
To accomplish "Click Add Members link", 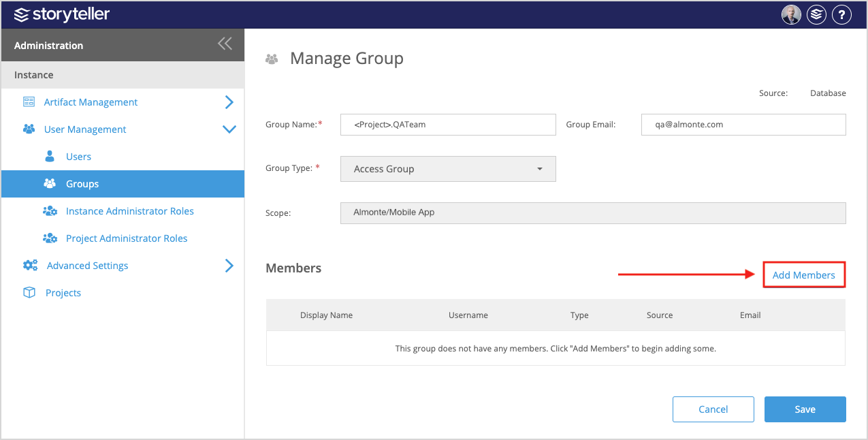I will [x=803, y=275].
